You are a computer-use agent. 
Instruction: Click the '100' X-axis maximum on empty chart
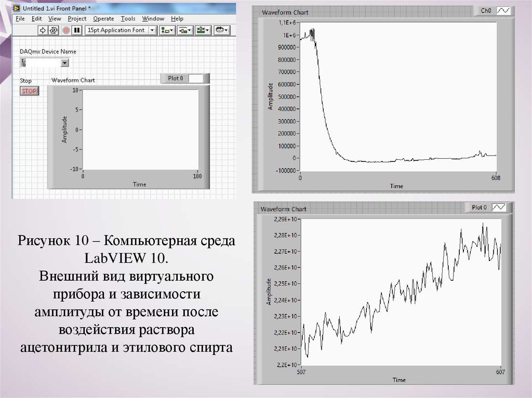pos(197,176)
